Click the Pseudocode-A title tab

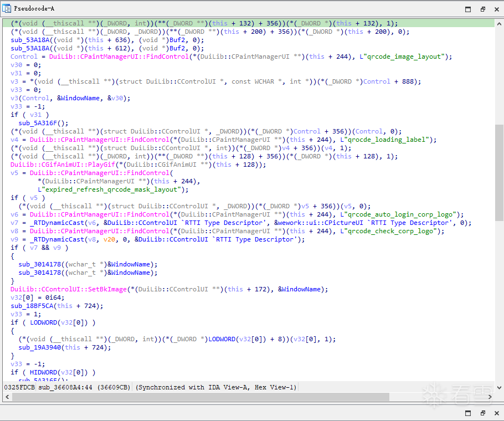tap(34, 9)
